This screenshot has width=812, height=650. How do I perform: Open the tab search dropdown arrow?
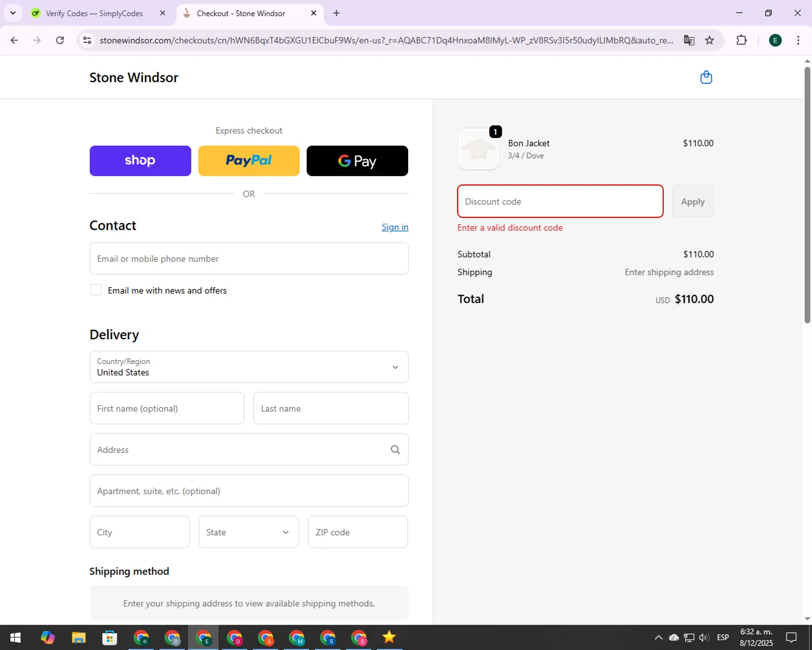point(13,13)
